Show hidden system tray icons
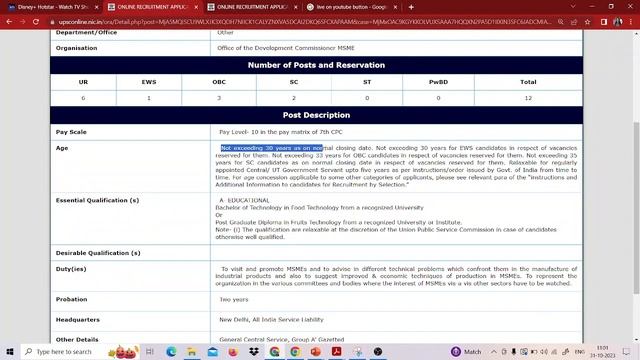The width and height of the screenshot is (640, 360). click(x=493, y=352)
